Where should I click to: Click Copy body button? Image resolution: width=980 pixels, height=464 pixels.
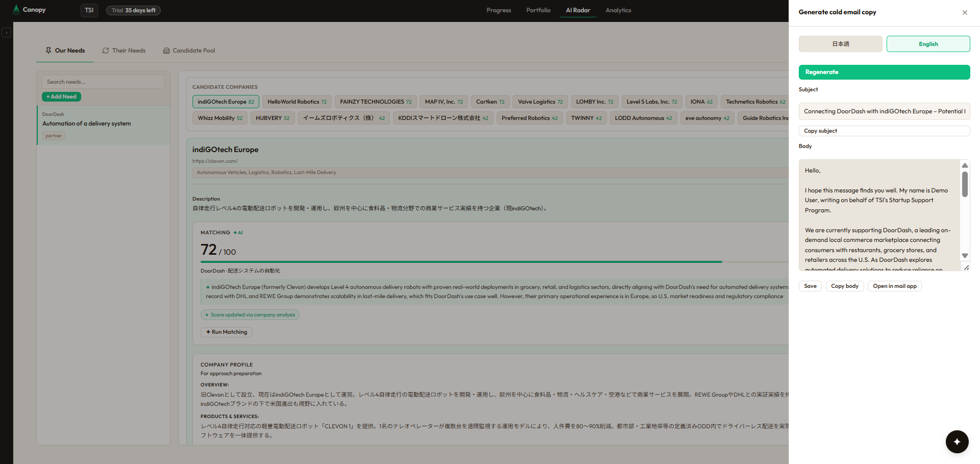pyautogui.click(x=845, y=286)
